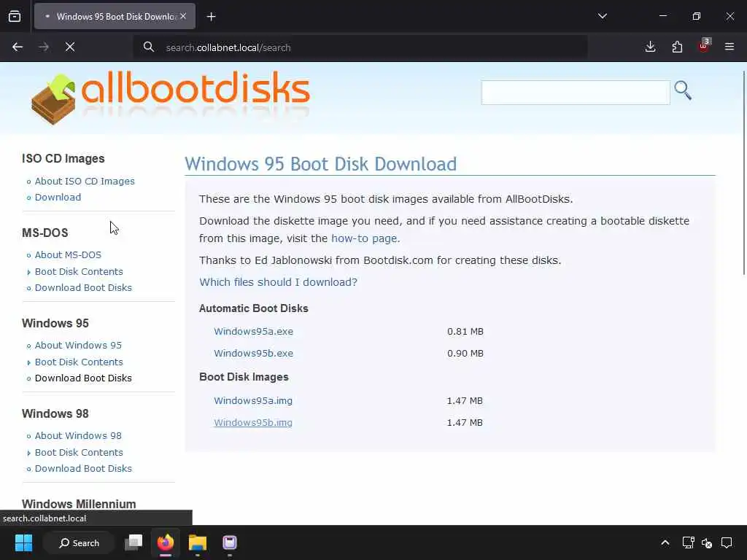Screen dimensions: 747x560
Task: Open a new browser tab
Action: (x=211, y=17)
